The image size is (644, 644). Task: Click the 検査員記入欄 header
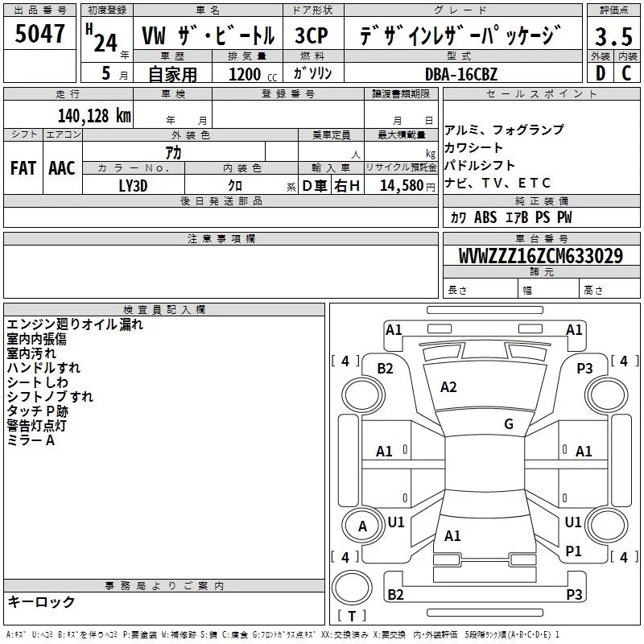[x=164, y=310]
